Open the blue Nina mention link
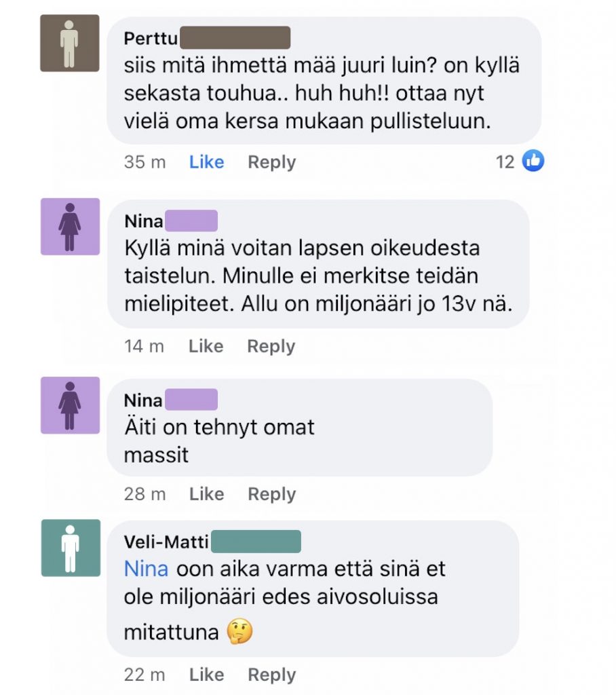 [147, 569]
